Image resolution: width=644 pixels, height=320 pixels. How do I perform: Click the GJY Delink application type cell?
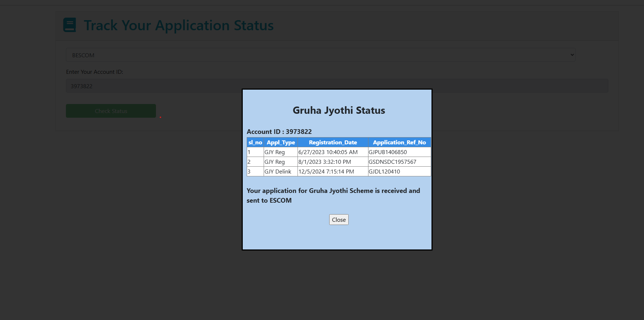pyautogui.click(x=278, y=172)
